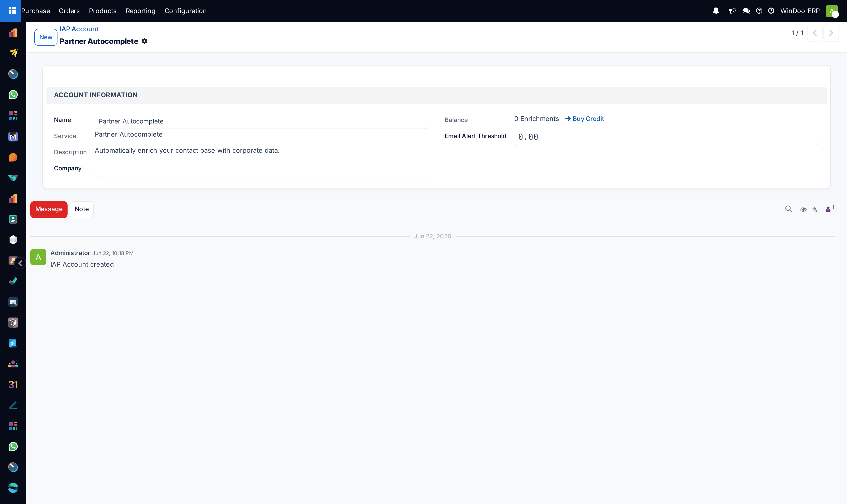
Task: Search chatter messages with magnifier icon
Action: [788, 209]
